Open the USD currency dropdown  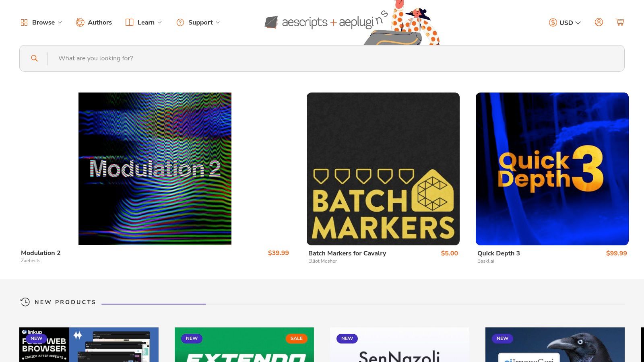565,23
